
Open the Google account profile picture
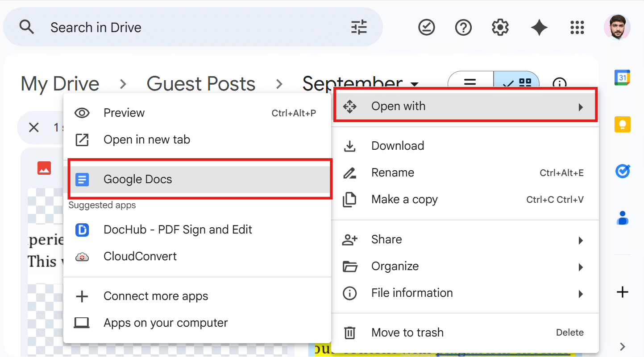617,28
